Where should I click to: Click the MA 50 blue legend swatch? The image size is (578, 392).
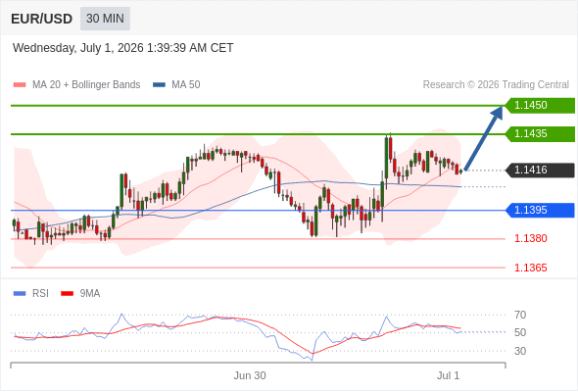click(159, 85)
